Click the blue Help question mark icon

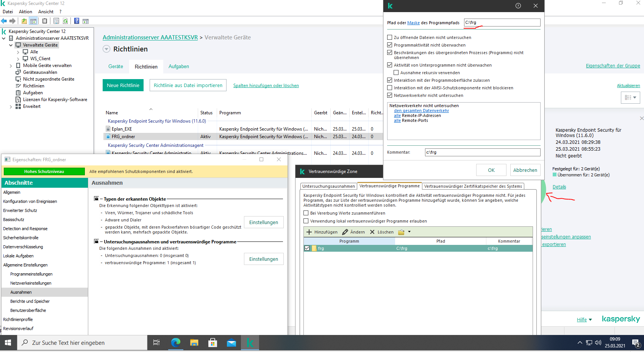coord(77,21)
